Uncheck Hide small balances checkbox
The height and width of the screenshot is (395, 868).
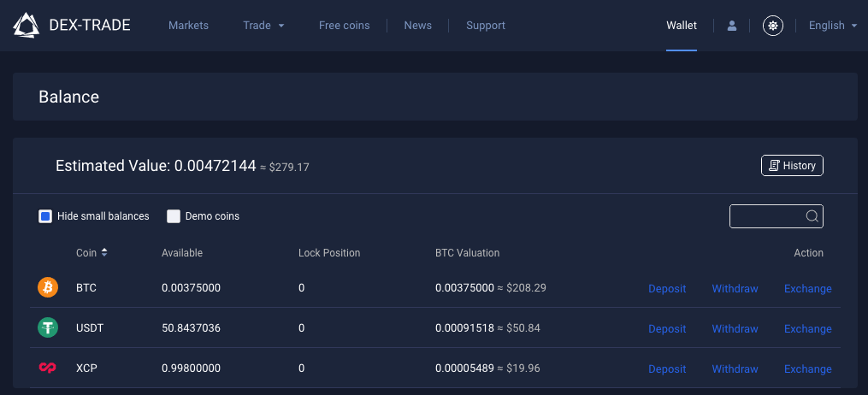(x=45, y=216)
